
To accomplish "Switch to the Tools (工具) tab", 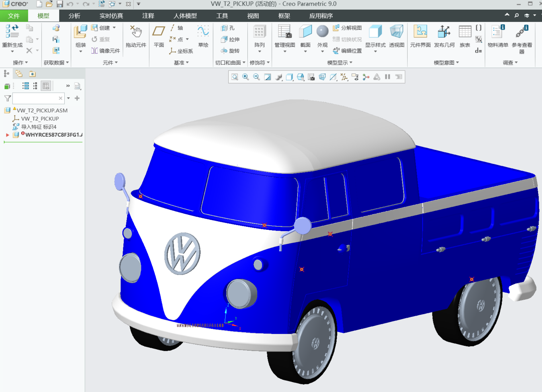I will click(x=222, y=16).
